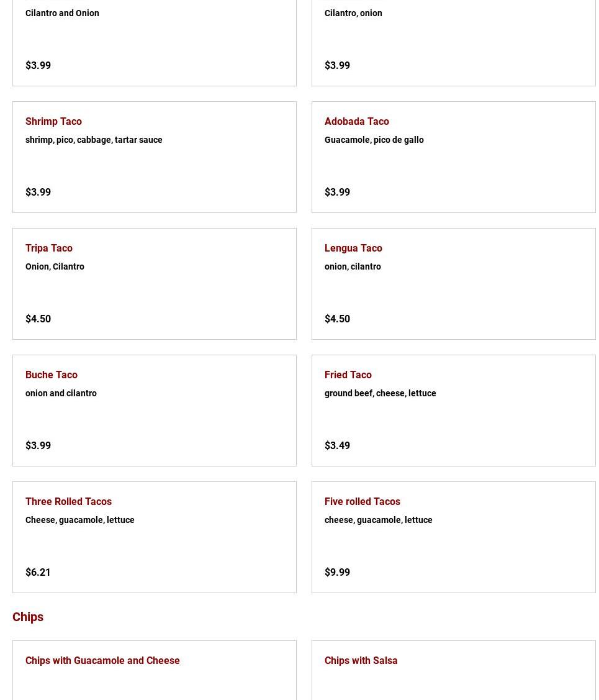599x700 pixels.
Task: Click Shrimp Taco description with tartar sauce
Action: point(94,140)
